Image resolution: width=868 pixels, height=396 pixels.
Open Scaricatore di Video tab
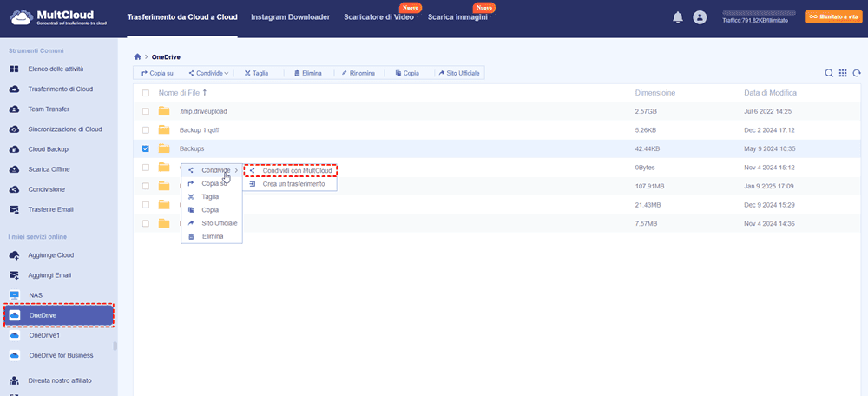pos(378,17)
